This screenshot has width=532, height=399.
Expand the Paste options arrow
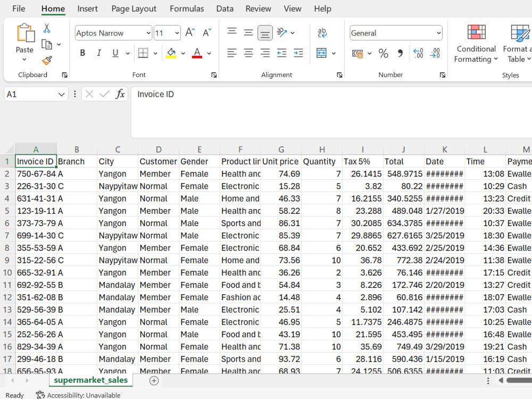pos(24,60)
